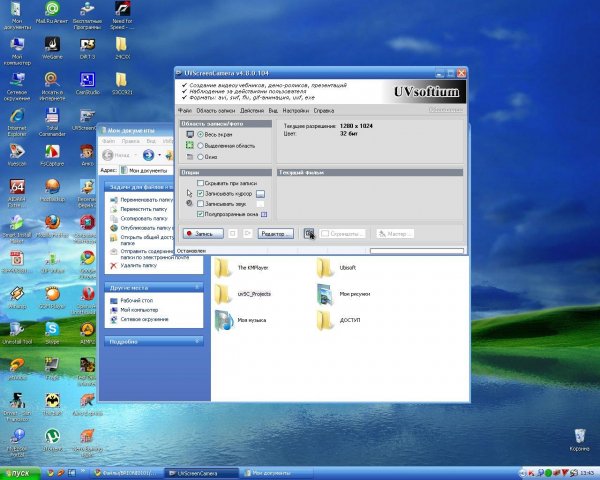The height and width of the screenshot is (480, 600).
Task: Open the Пуск start button
Action: [x=20, y=473]
